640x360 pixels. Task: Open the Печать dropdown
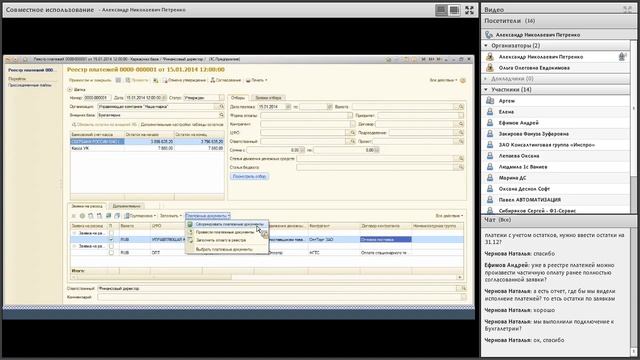[257, 80]
